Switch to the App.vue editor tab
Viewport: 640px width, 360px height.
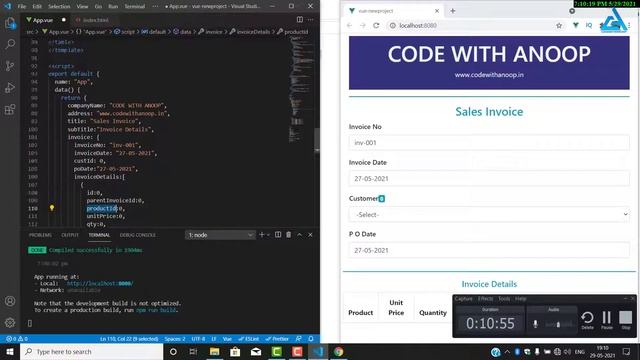point(43,20)
